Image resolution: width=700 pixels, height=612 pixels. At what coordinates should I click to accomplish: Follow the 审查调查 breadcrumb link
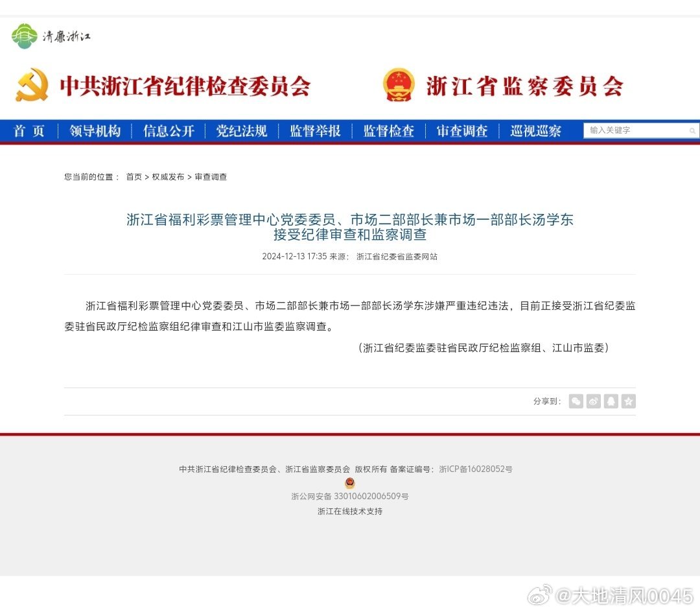(x=211, y=177)
